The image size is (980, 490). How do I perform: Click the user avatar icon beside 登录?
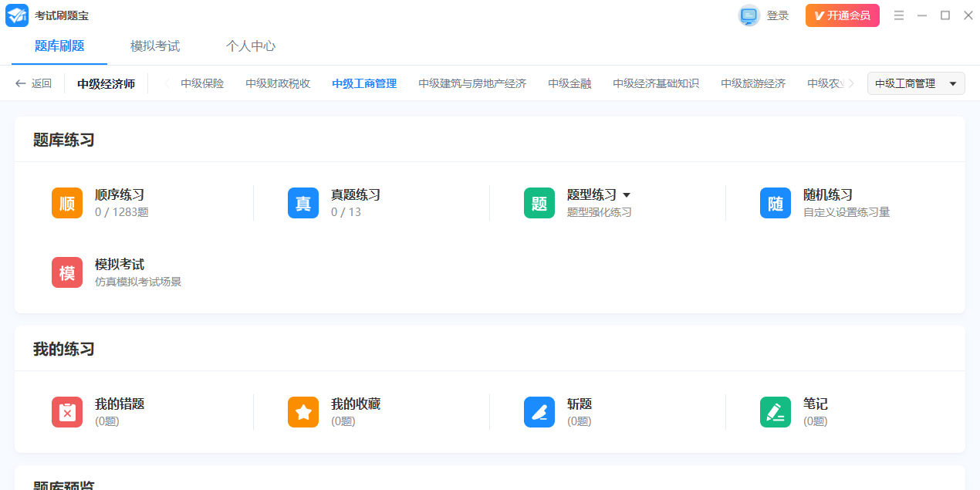point(749,15)
